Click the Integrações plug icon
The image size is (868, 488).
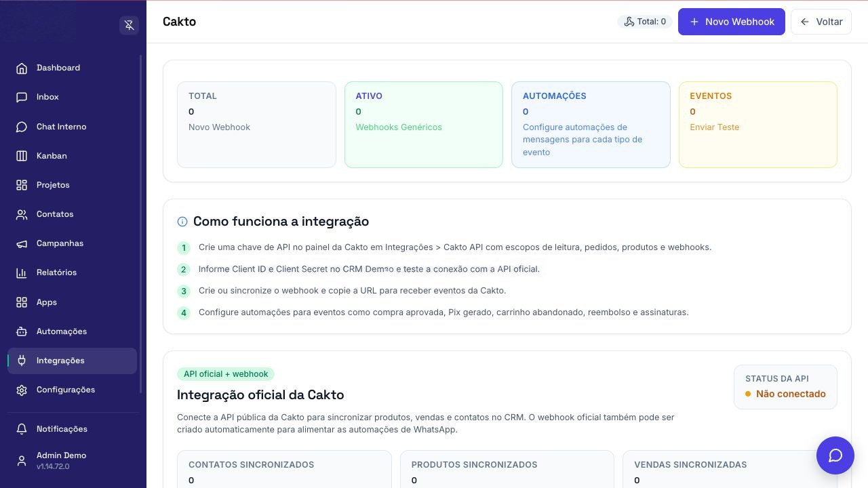22,361
